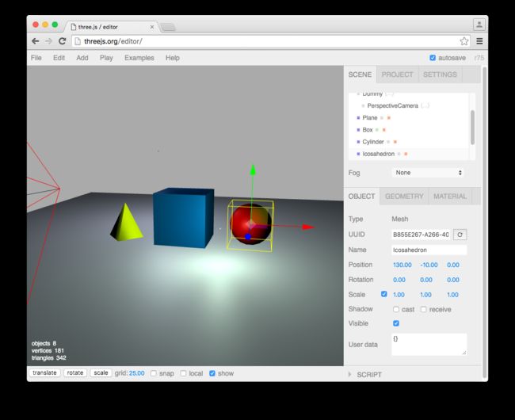The width and height of the screenshot is (515, 420).
Task: Enable the snap checkbox
Action: pyautogui.click(x=154, y=373)
